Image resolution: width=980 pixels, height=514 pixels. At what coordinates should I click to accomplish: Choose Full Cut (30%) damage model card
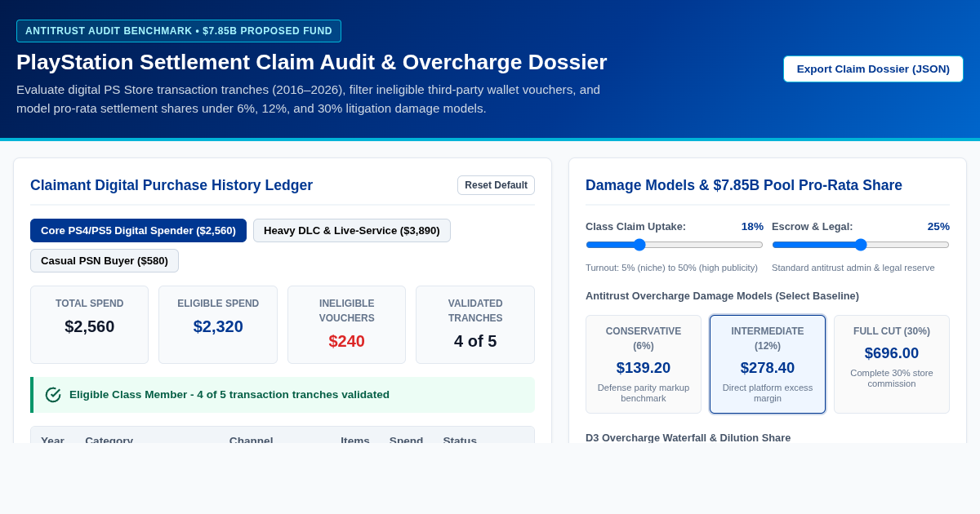pos(892,364)
